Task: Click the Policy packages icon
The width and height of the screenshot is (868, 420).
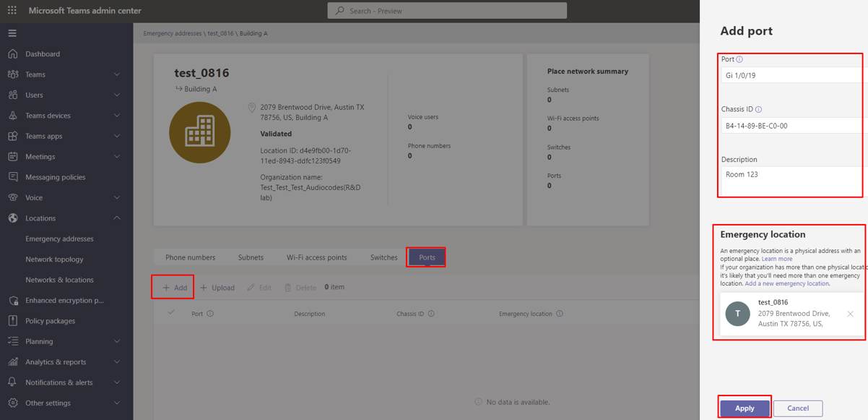Action: click(x=13, y=321)
